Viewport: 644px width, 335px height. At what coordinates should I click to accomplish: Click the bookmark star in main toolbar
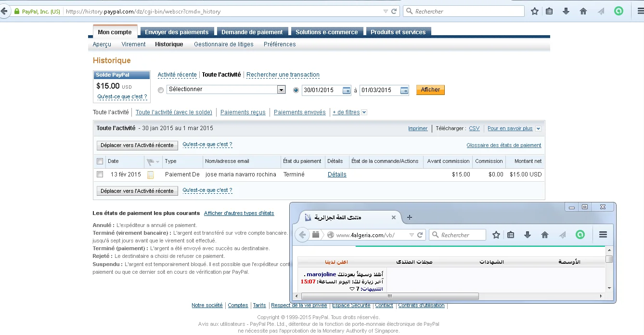tap(534, 11)
